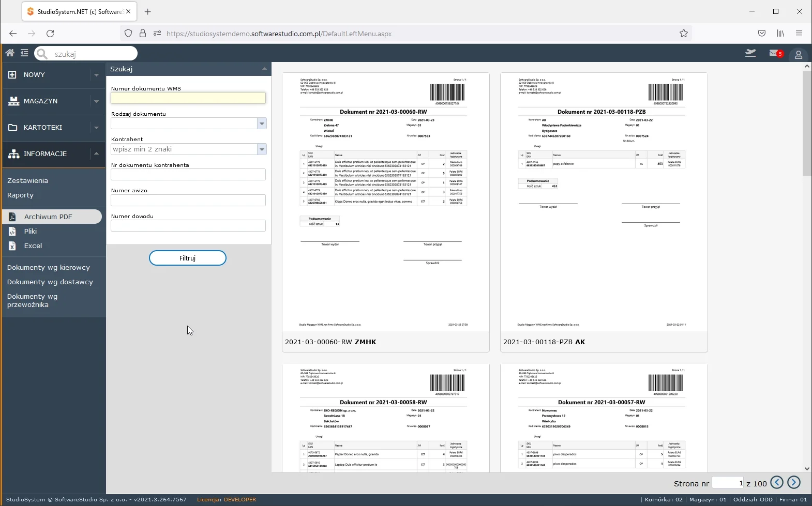Bookmark this page with star icon
Screen dimensions: 812x506
pyautogui.click(x=683, y=34)
